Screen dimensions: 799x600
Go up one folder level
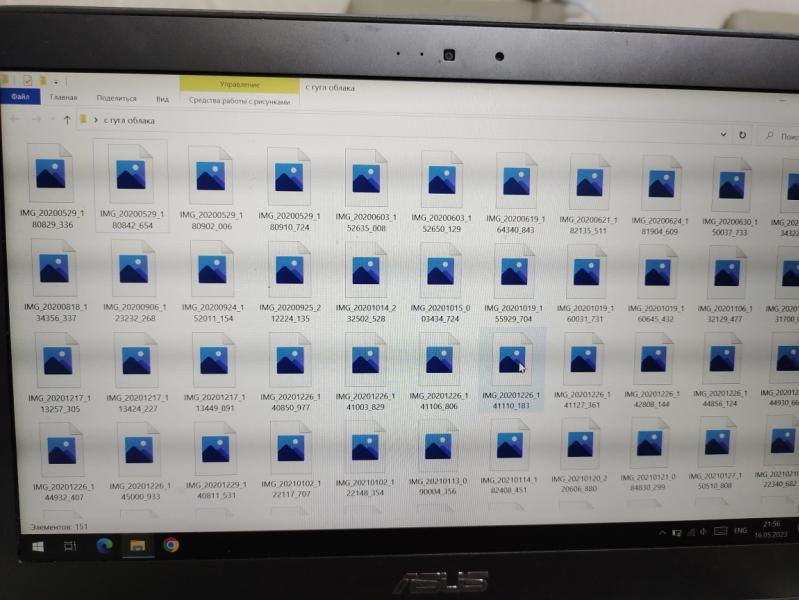click(67, 120)
